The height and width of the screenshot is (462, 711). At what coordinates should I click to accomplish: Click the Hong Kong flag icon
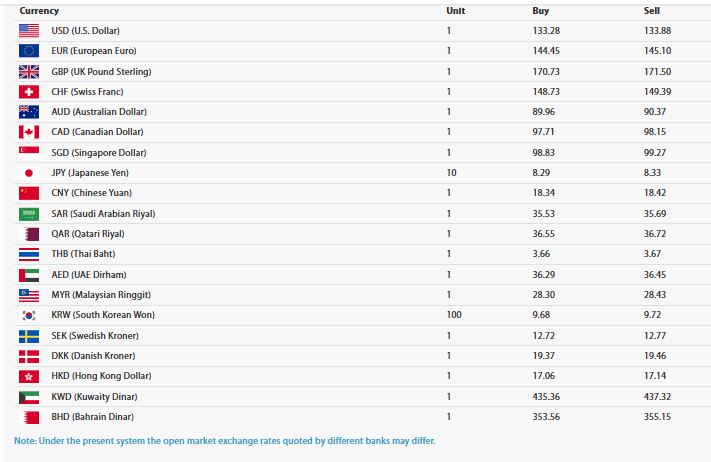coord(29,376)
